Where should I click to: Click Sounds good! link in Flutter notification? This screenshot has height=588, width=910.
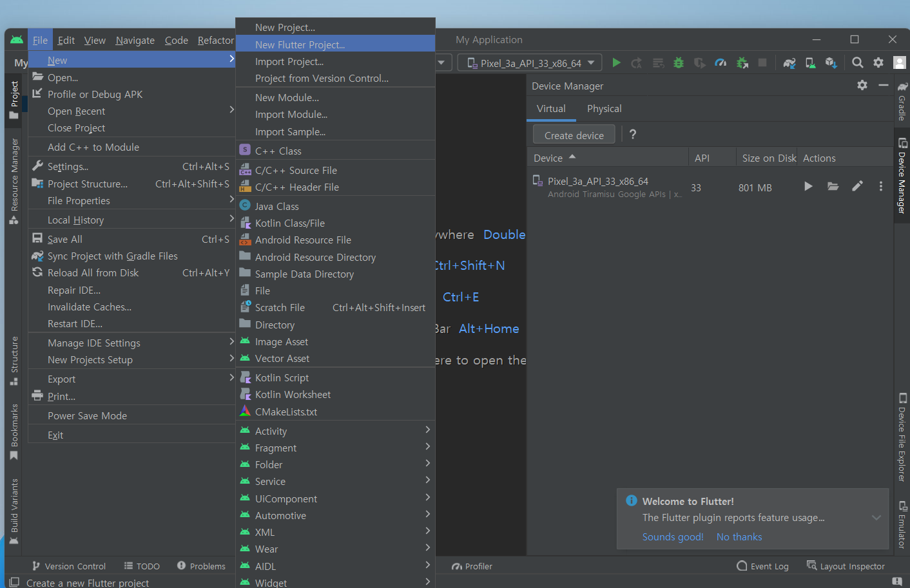673,536
